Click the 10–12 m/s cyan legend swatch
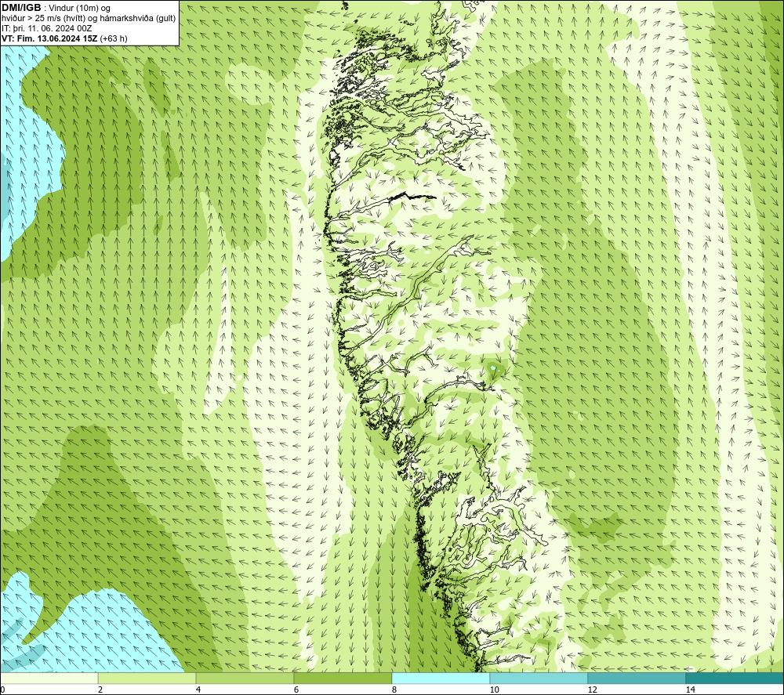 539,678
